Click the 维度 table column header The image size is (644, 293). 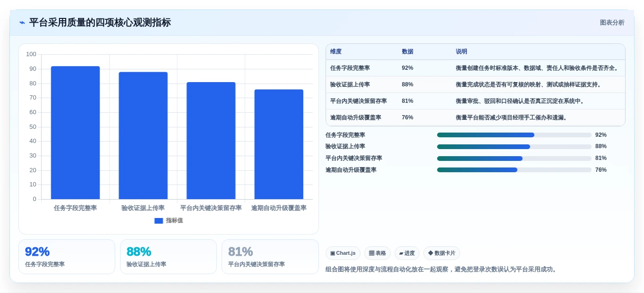click(x=336, y=52)
